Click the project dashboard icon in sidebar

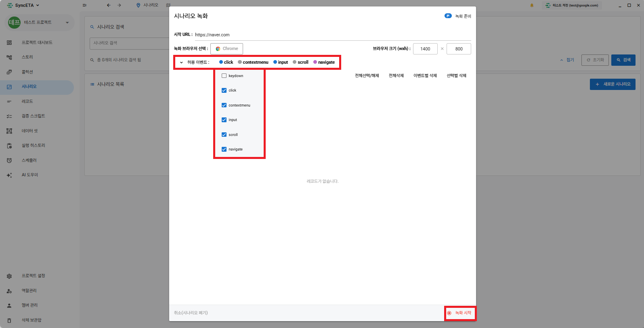click(x=9, y=42)
